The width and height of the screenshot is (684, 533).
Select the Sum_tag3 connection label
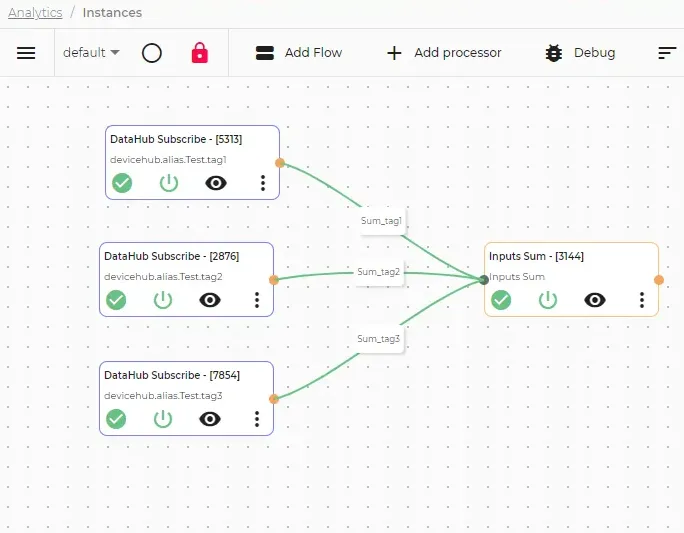pos(379,339)
